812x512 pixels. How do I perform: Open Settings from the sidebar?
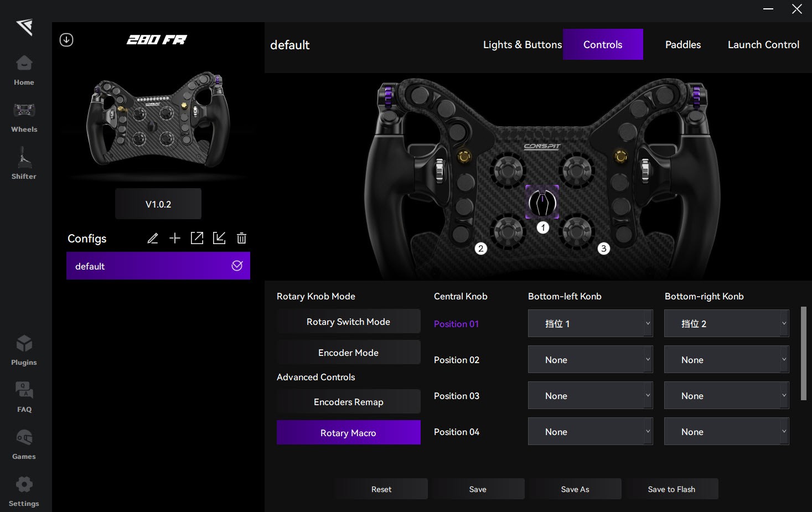24,492
